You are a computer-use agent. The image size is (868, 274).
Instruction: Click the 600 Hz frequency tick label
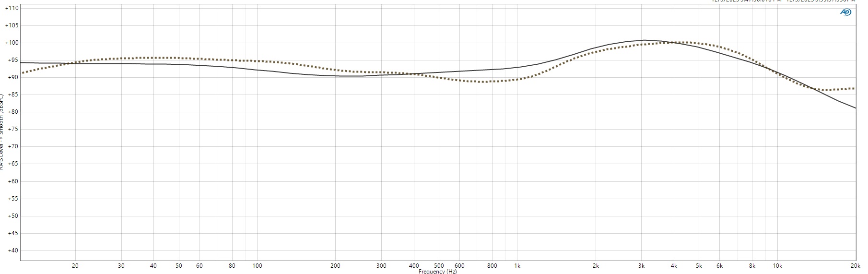click(459, 265)
